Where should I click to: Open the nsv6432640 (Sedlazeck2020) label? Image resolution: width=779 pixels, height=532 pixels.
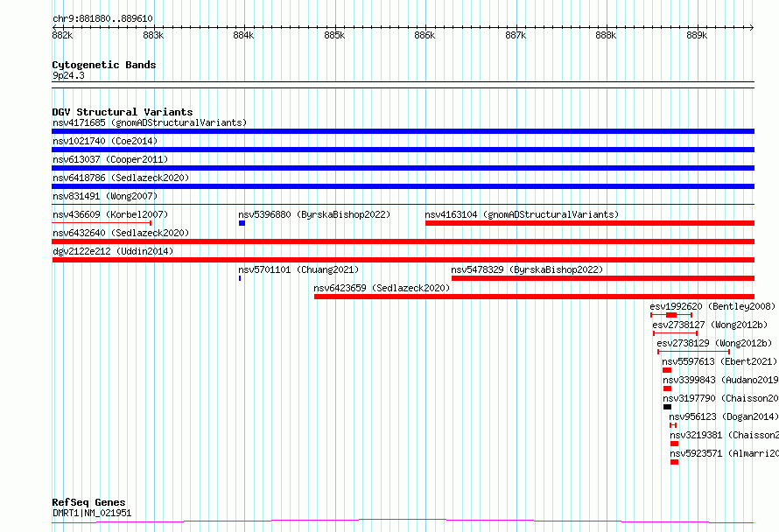click(x=121, y=233)
